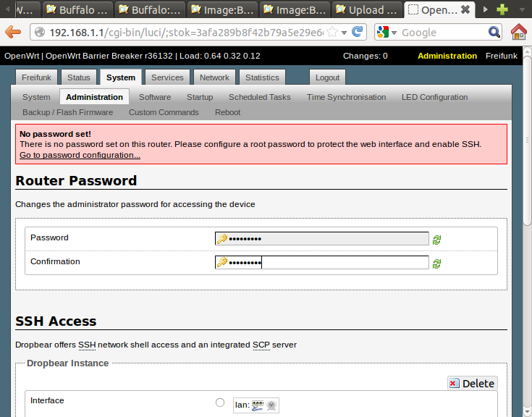
Task: Click the page vertical scrollbar thumb
Action: [x=527, y=140]
